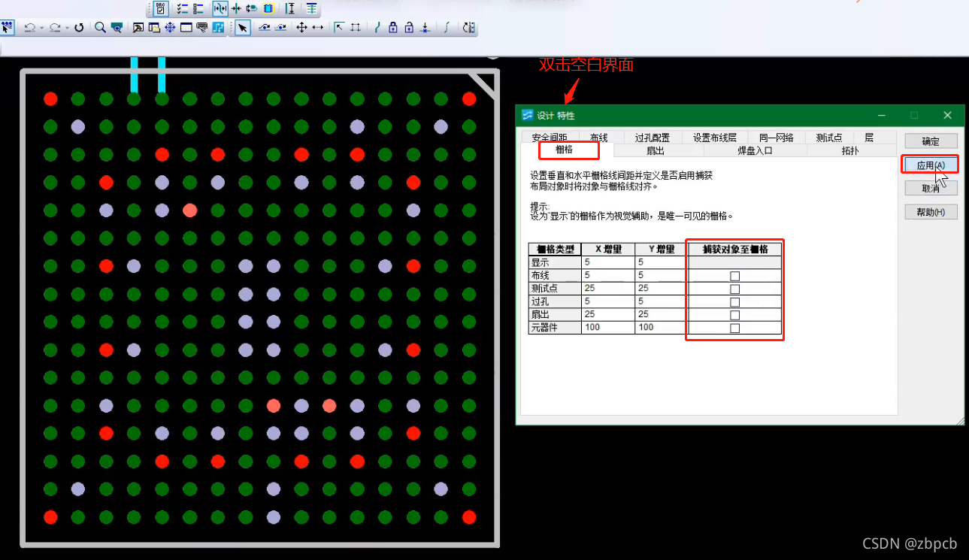Image resolution: width=969 pixels, height=560 pixels.
Task: Click the 确定 button
Action: tap(931, 141)
